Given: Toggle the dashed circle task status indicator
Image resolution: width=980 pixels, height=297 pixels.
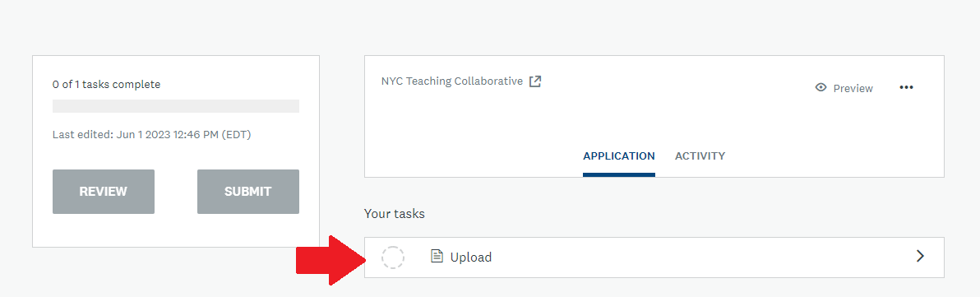Looking at the screenshot, I should [393, 257].
